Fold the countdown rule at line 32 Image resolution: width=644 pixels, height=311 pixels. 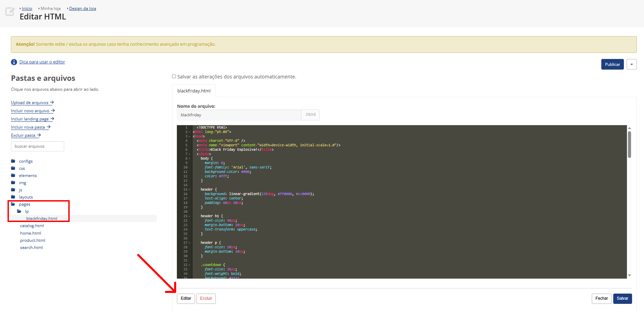tap(190, 265)
